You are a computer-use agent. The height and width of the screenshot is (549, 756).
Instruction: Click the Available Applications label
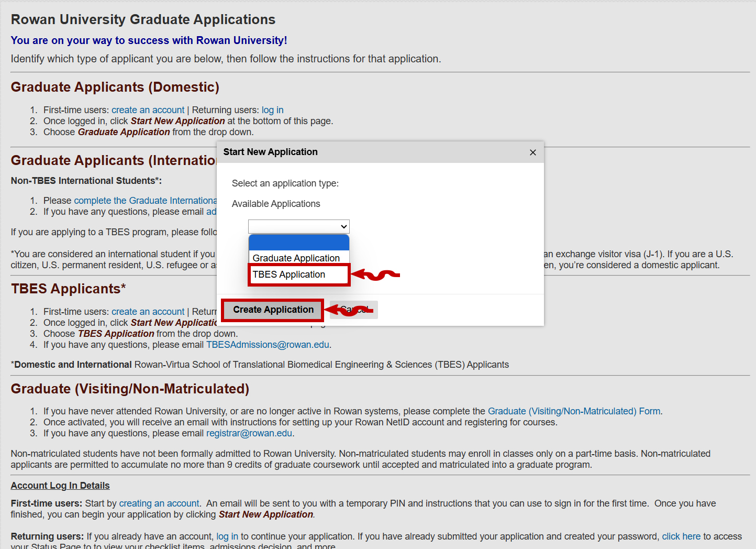click(x=276, y=204)
